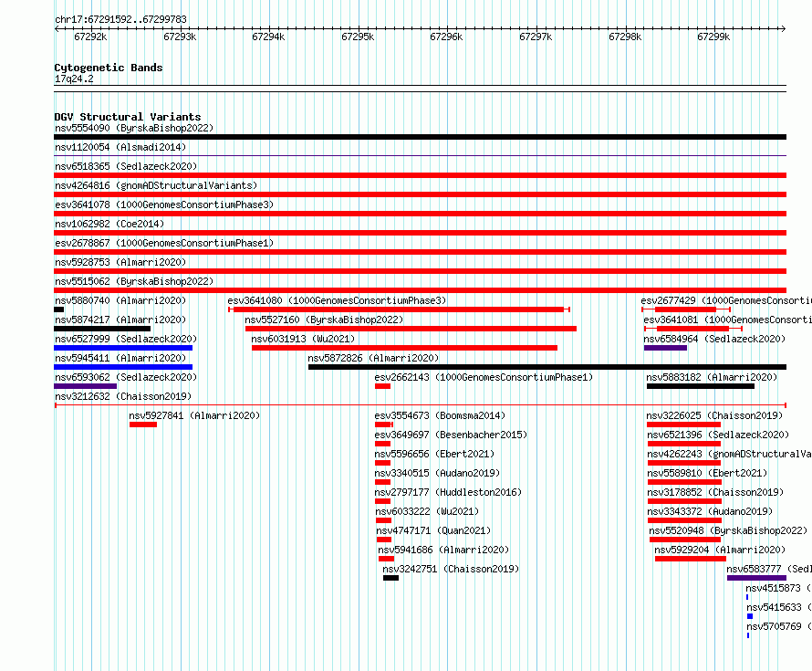Screen dimensions: 812x671
Task: Click nsv5515062 (ByrskaBishop2022) label
Action: pos(134,281)
